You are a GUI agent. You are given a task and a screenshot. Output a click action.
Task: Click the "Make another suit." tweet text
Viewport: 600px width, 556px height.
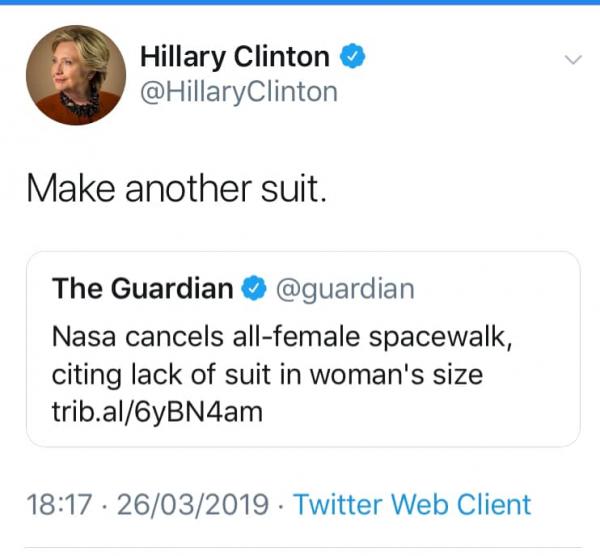point(175,187)
